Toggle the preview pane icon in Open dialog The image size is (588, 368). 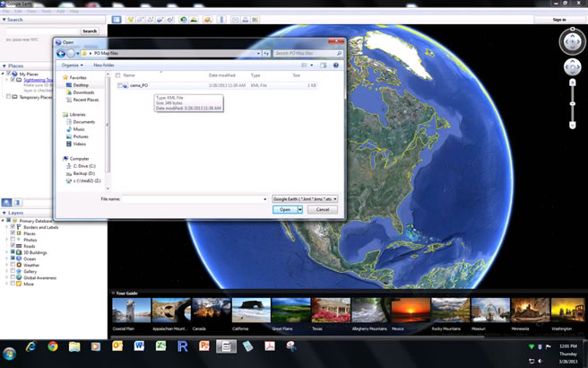(x=324, y=66)
